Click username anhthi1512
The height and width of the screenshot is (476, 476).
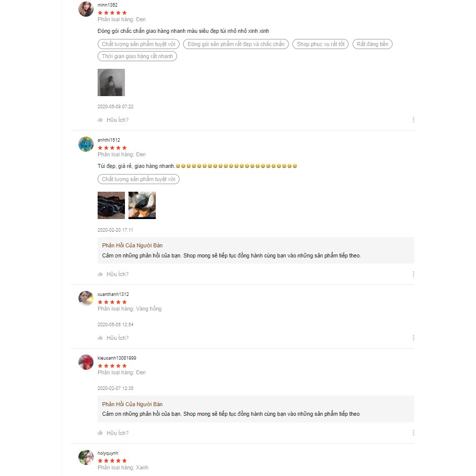[109, 140]
